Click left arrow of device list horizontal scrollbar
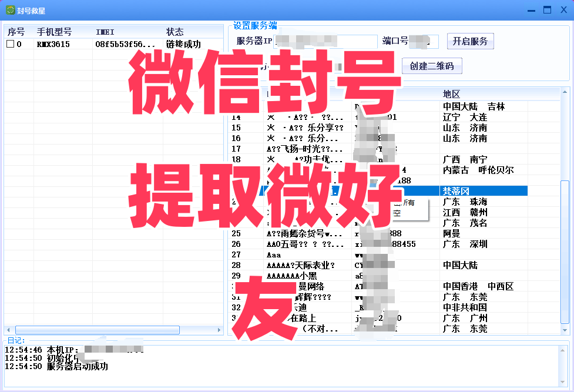The height and width of the screenshot is (392, 574). pos(9,330)
